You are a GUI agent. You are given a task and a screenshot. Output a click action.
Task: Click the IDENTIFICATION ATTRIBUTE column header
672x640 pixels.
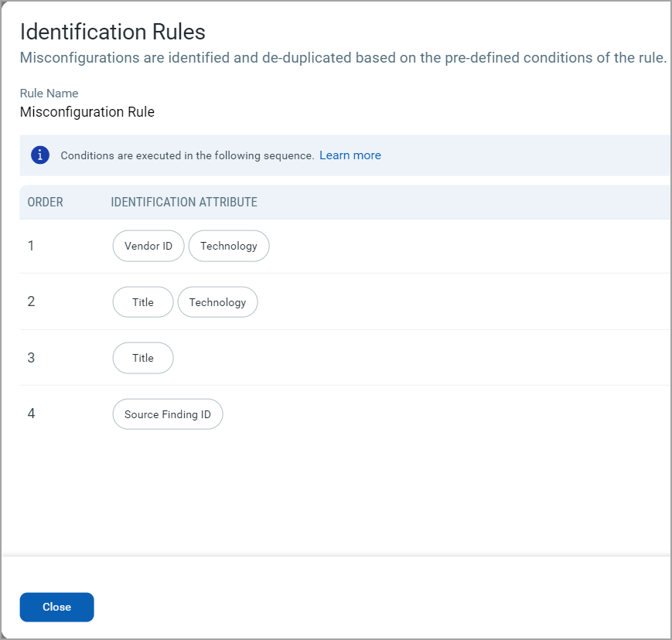(x=183, y=202)
